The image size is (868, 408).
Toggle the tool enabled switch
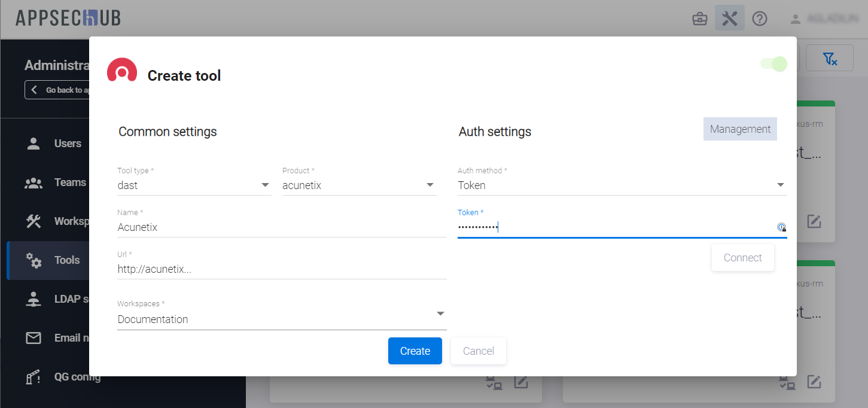coord(773,64)
